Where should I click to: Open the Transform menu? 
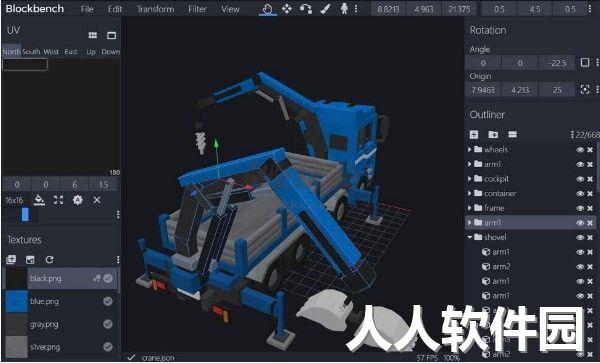[x=155, y=9]
